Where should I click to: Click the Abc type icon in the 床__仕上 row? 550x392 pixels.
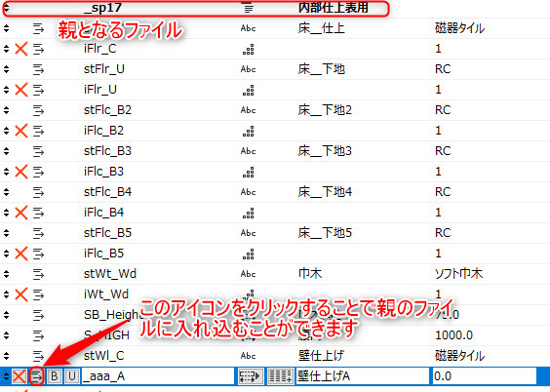pyautogui.click(x=249, y=28)
